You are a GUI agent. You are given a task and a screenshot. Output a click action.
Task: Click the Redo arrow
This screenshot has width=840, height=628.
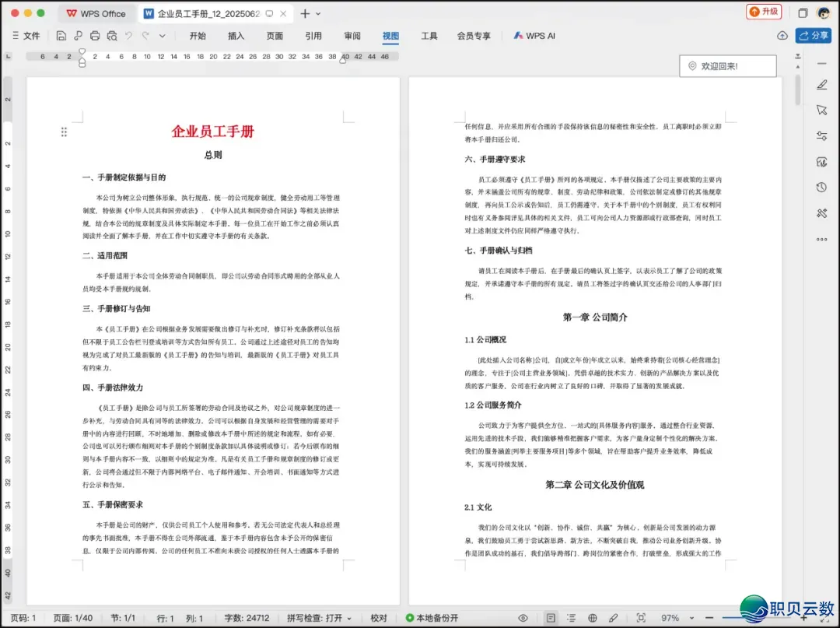pyautogui.click(x=145, y=36)
